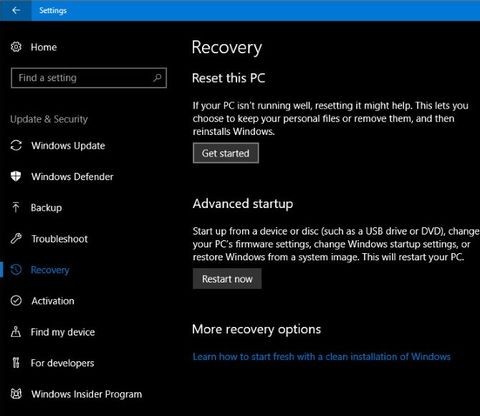Click the Recovery page heading
Image resolution: width=480 pixels, height=416 pixels.
(x=227, y=48)
